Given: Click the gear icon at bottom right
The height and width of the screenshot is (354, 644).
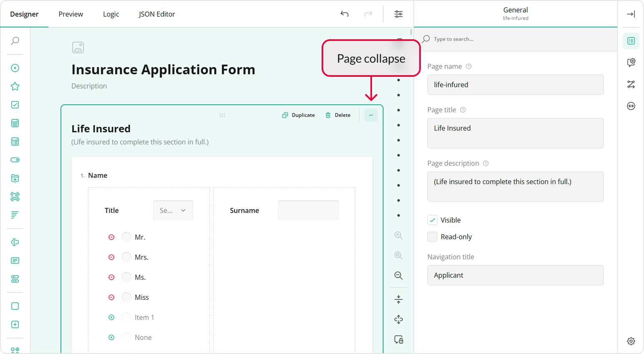Looking at the screenshot, I should (631, 341).
